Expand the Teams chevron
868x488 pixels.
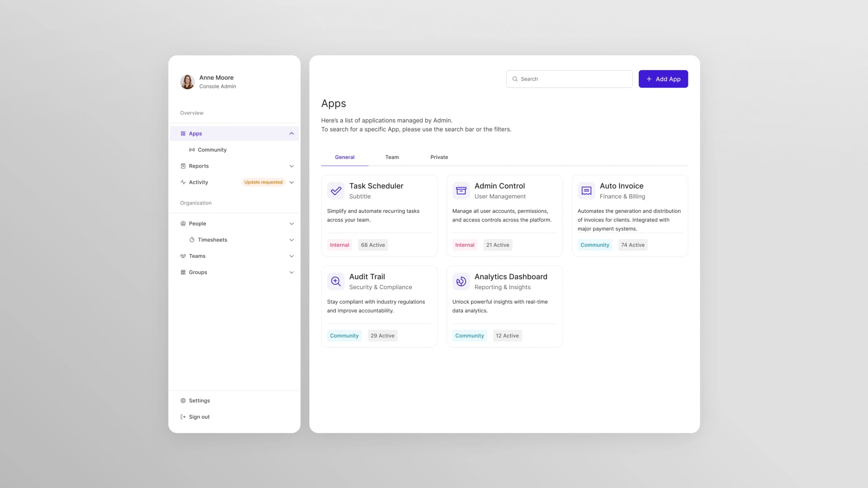[292, 256]
